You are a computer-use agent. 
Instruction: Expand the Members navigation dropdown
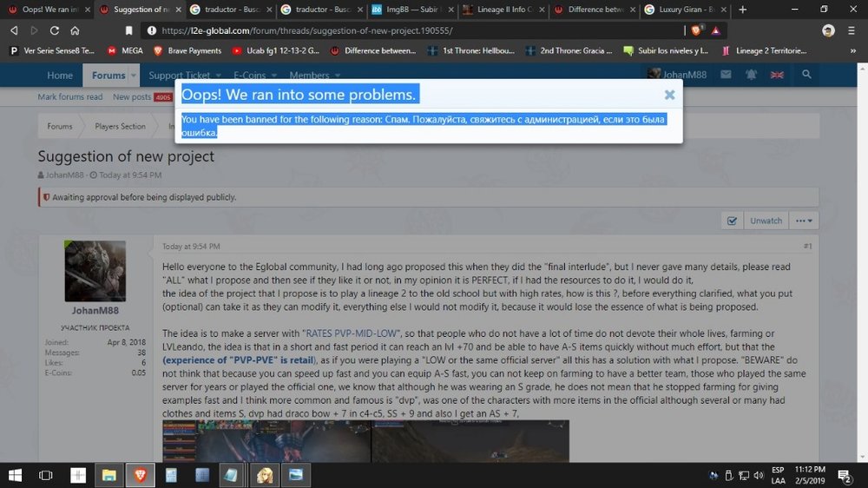(x=335, y=76)
